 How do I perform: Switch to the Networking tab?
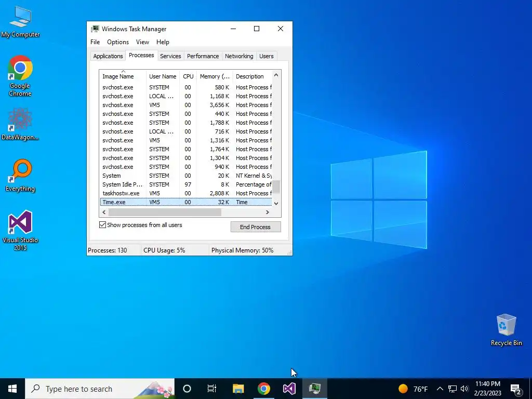coord(239,56)
